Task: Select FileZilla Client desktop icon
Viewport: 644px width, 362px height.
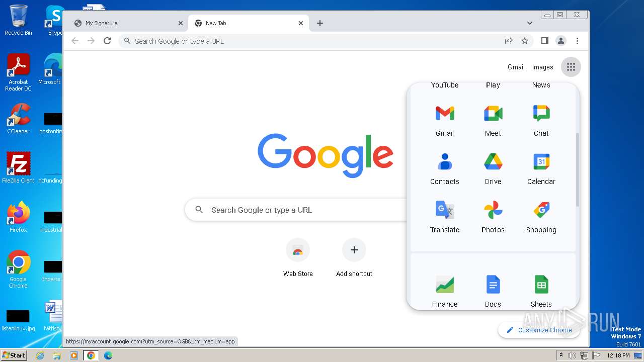Action: 18,167
